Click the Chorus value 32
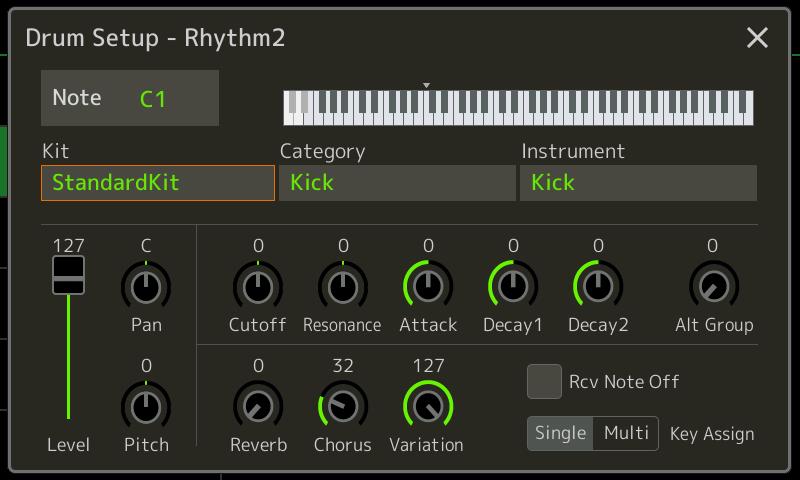Image resolution: width=800 pixels, height=480 pixels. coord(343,366)
